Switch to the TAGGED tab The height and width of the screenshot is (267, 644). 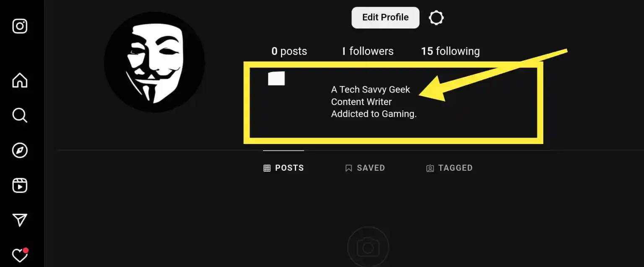[449, 168]
